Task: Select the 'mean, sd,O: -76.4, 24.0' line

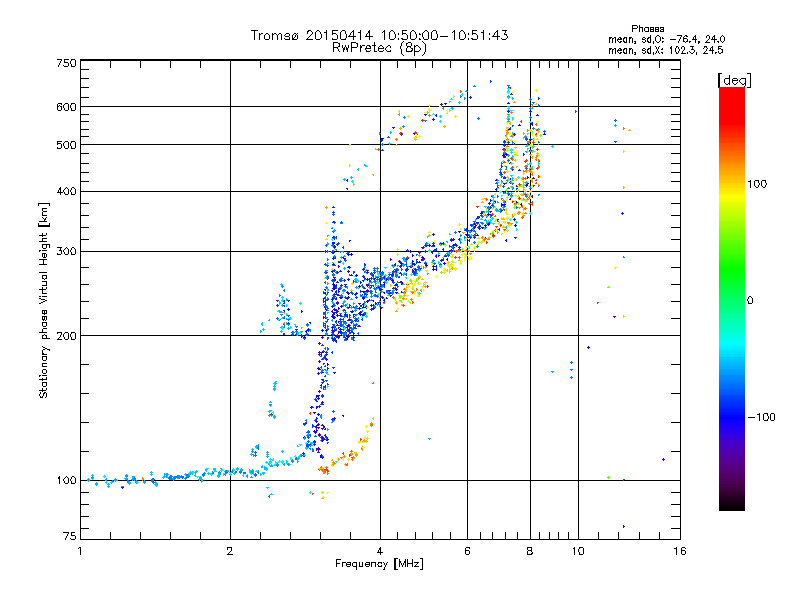Action: point(666,39)
